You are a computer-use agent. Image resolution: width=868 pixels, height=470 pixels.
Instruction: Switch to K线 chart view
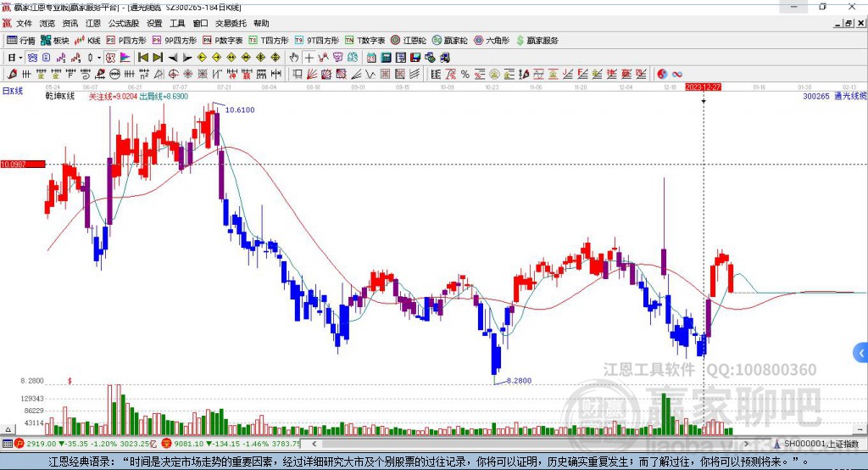(x=87, y=41)
